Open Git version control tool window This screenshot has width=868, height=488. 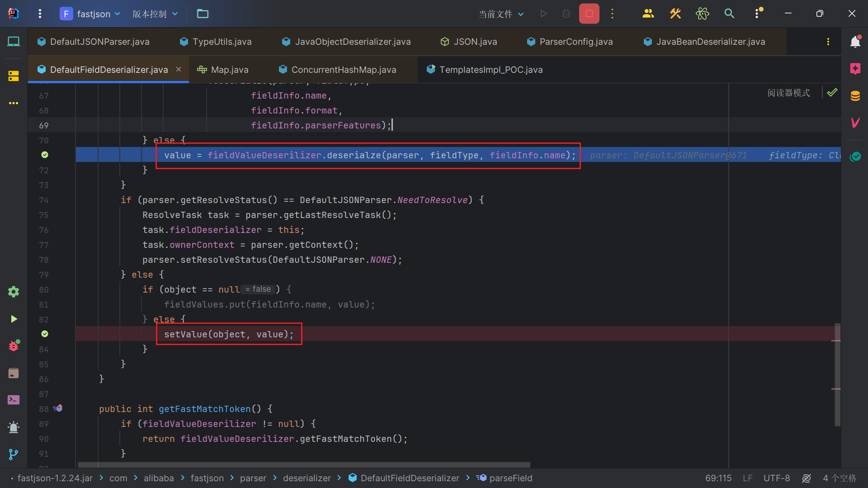(x=14, y=454)
